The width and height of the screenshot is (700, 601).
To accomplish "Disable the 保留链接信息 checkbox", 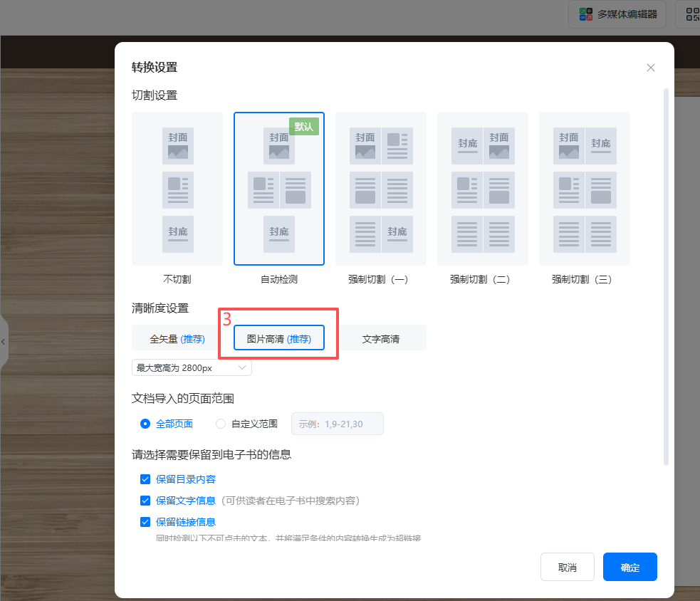I will 145,522.
